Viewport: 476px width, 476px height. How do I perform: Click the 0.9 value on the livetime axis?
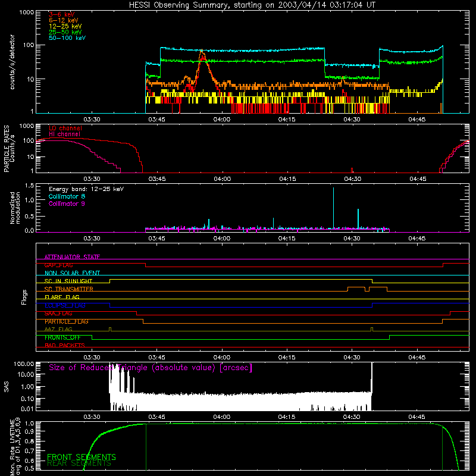tap(30, 431)
